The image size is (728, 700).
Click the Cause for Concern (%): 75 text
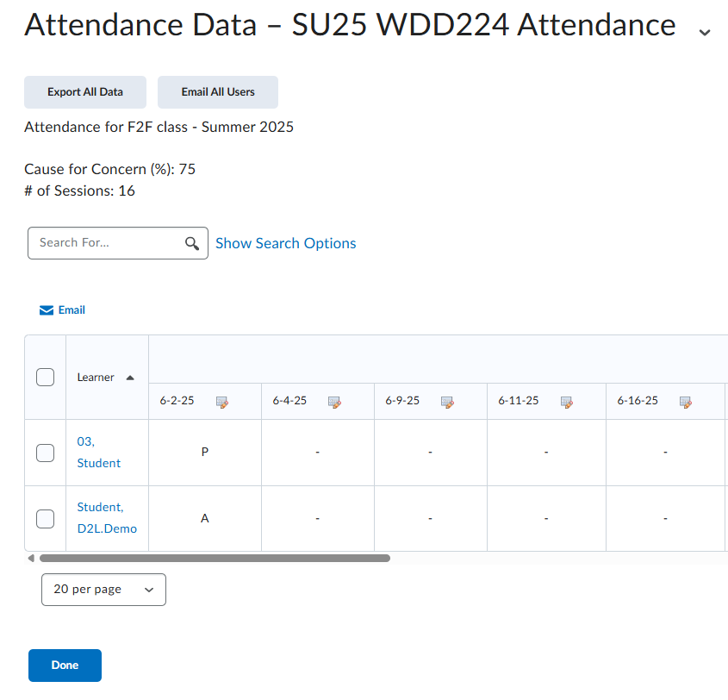click(110, 169)
